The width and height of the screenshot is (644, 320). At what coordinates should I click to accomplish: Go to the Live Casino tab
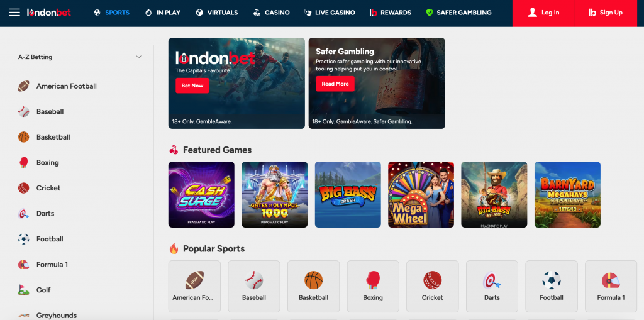(x=330, y=13)
